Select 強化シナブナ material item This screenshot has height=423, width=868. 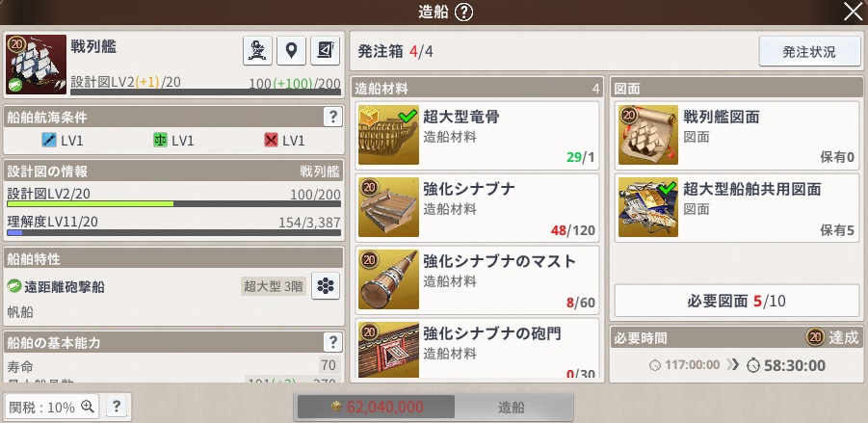[x=477, y=207]
